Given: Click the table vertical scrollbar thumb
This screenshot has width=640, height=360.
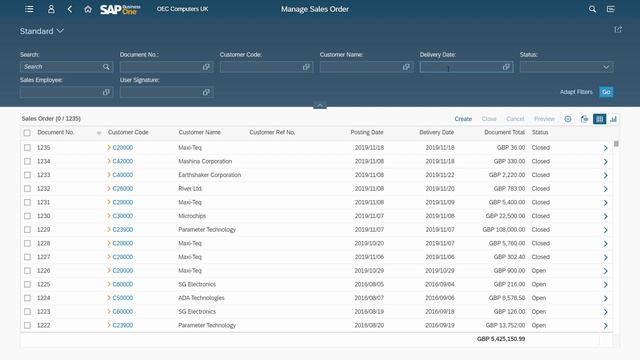Looking at the screenshot, I should (616, 144).
